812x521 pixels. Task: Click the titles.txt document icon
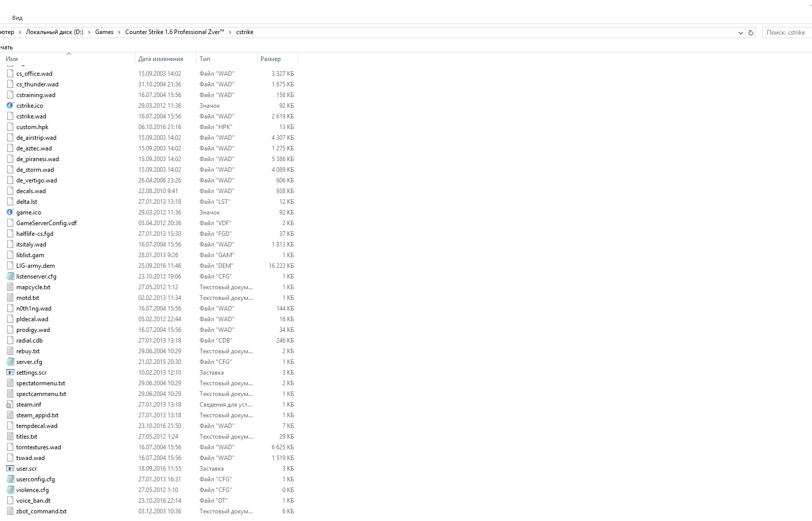(x=10, y=437)
